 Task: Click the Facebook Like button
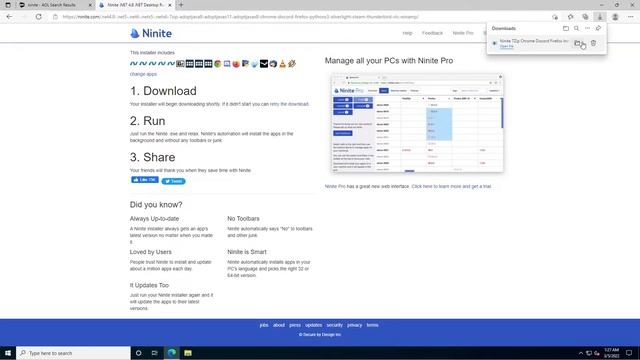tap(144, 180)
